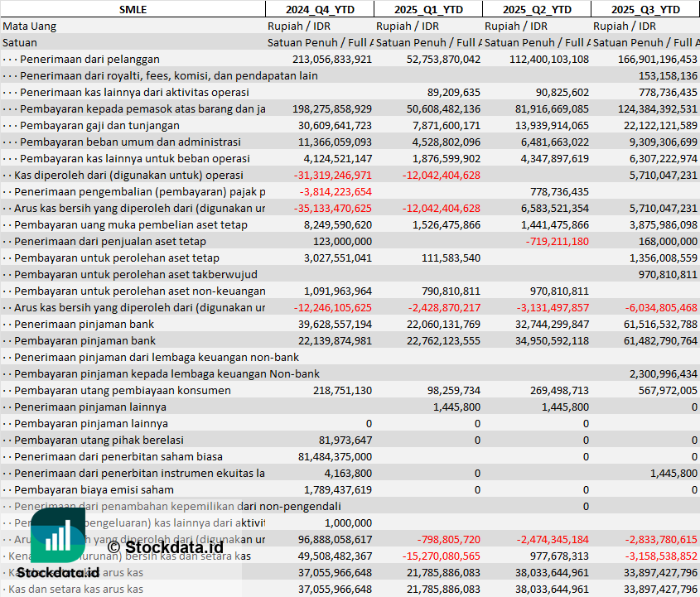Select the 2025_Q3_YTD column header

click(645, 9)
